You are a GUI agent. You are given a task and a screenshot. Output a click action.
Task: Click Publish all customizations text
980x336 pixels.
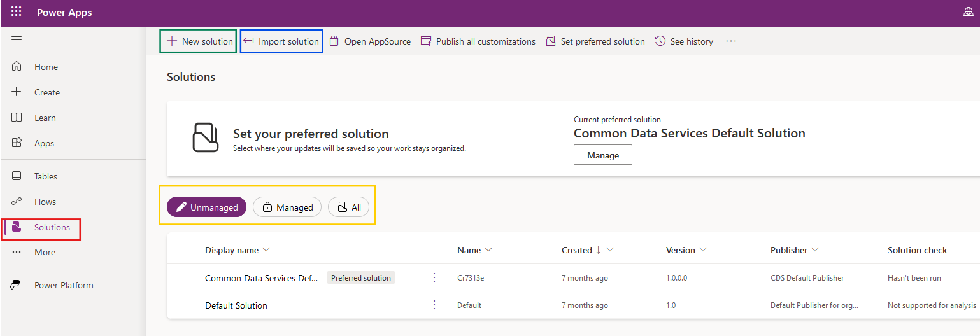[x=486, y=41]
